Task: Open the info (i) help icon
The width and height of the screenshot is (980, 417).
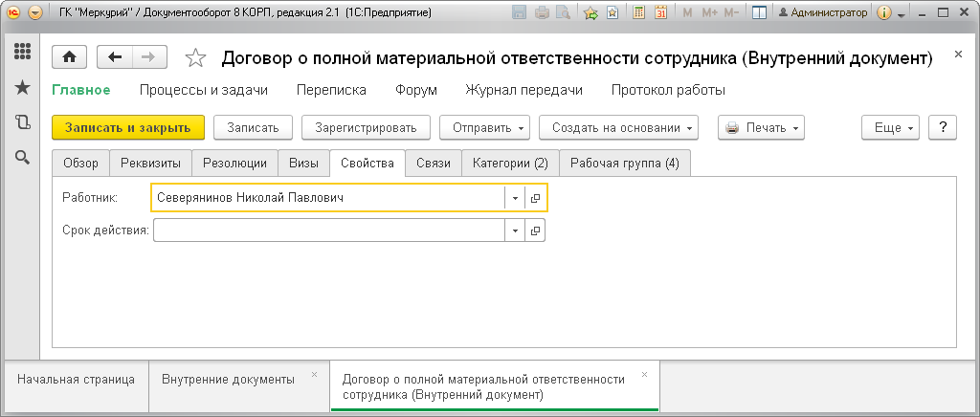Action: 883,12
